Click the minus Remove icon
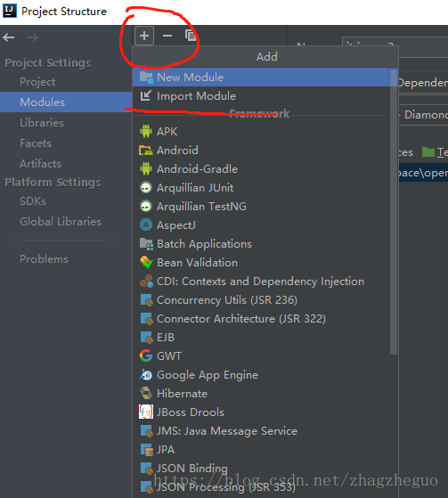This screenshot has width=448, height=498. point(167,36)
